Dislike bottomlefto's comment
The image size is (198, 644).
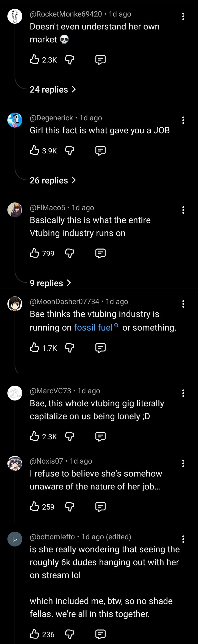(x=69, y=634)
